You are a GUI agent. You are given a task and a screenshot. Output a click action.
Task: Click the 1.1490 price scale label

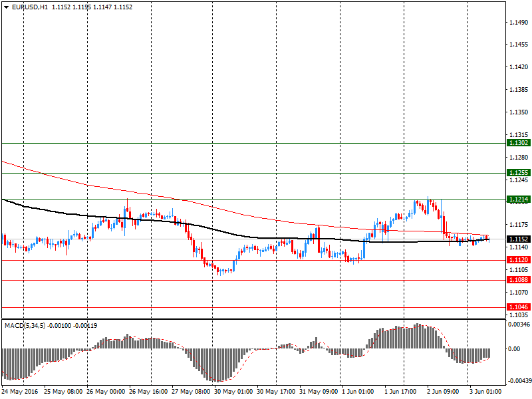coord(519,22)
